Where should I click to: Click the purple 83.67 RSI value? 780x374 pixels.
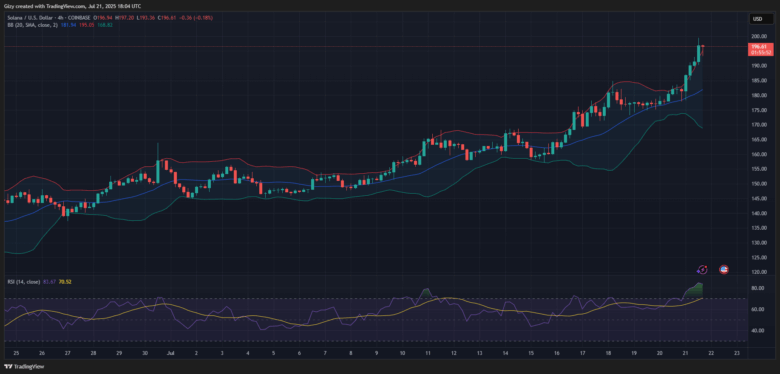pyautogui.click(x=49, y=281)
